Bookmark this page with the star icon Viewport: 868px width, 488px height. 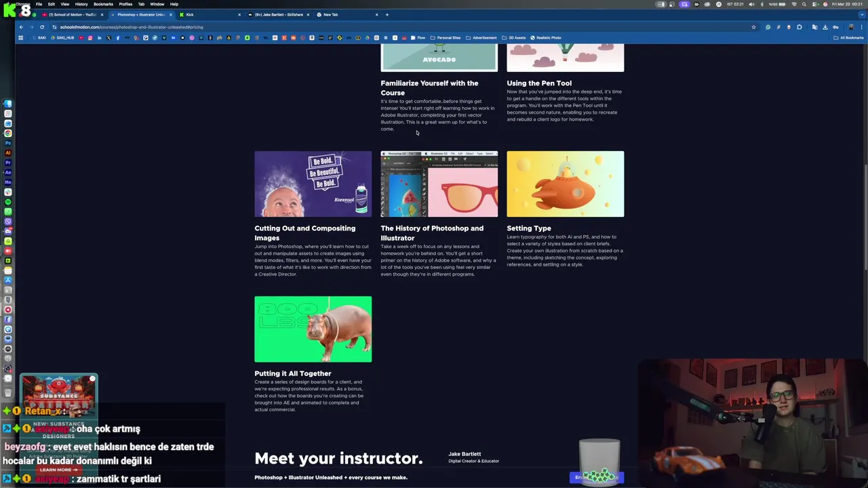click(753, 27)
